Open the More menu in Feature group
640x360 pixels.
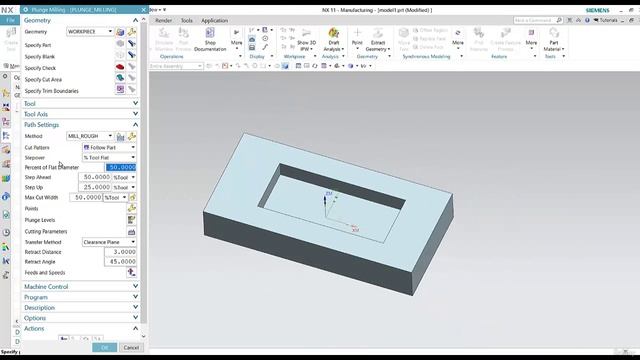coord(531,39)
